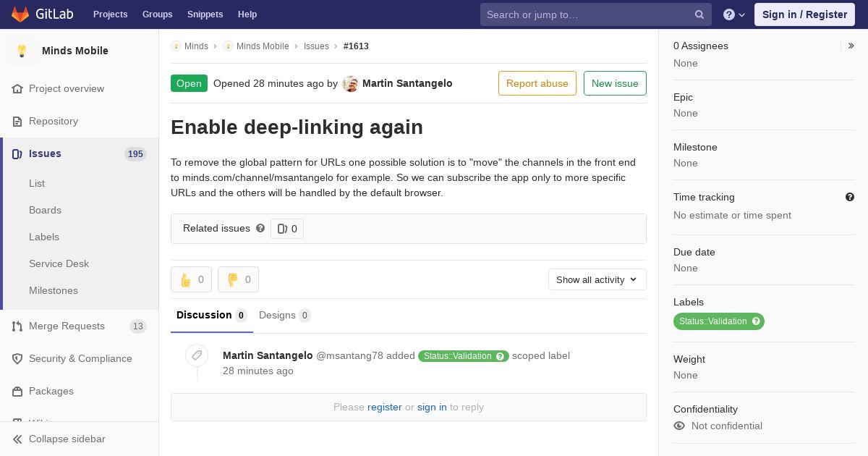Screen dimensions: 868x456
Task: Open Boards in sidebar
Action: pos(45,210)
